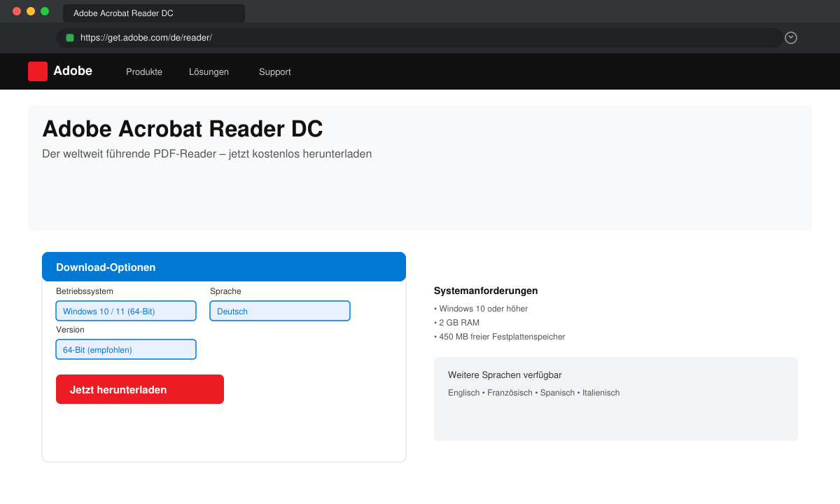
Task: Open the Betriebssystem dropdown Windows 10 / 11
Action: [126, 311]
